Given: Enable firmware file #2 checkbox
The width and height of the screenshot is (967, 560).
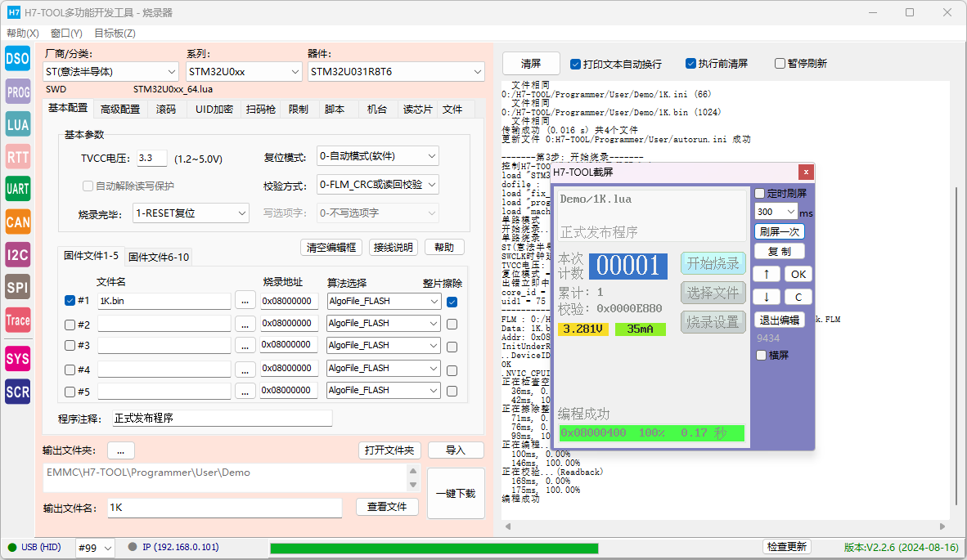Looking at the screenshot, I should coord(70,325).
